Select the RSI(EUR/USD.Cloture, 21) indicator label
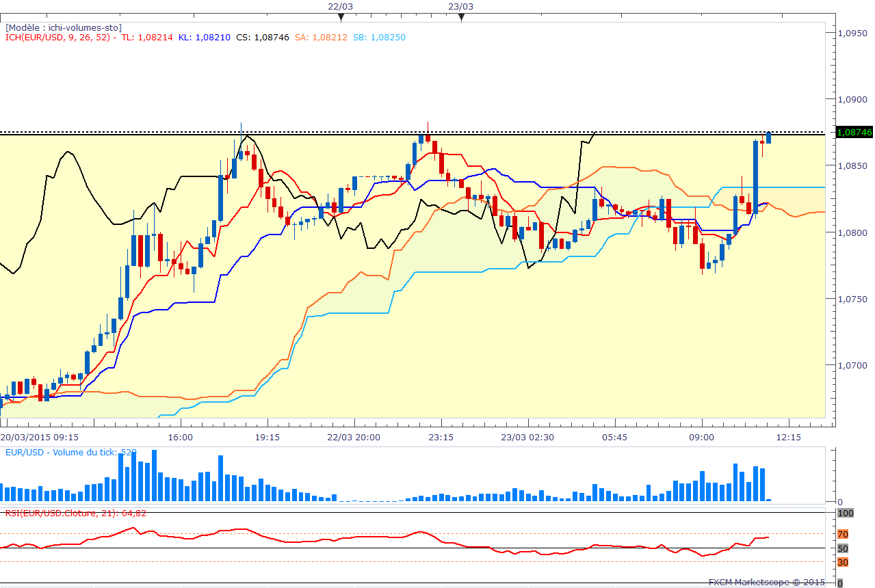 point(76,513)
